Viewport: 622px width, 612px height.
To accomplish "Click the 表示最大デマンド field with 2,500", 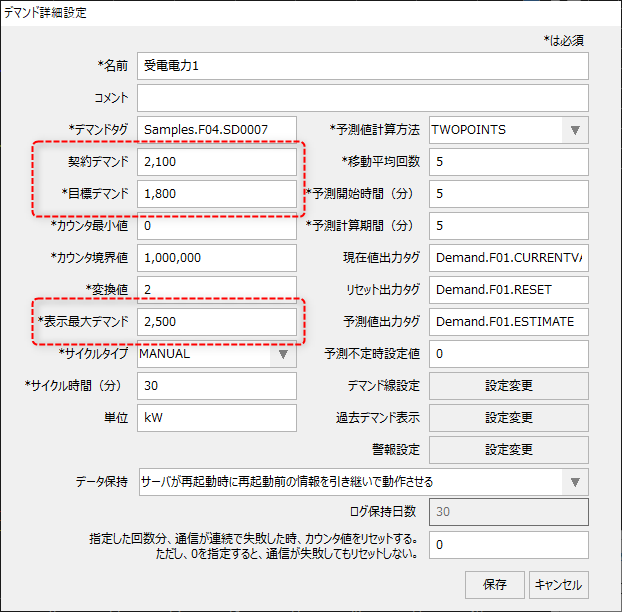I will coord(217,322).
